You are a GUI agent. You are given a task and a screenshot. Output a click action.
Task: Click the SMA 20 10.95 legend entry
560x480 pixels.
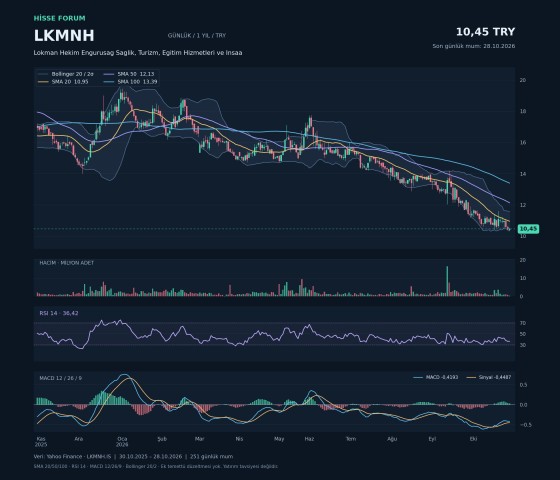point(63,82)
